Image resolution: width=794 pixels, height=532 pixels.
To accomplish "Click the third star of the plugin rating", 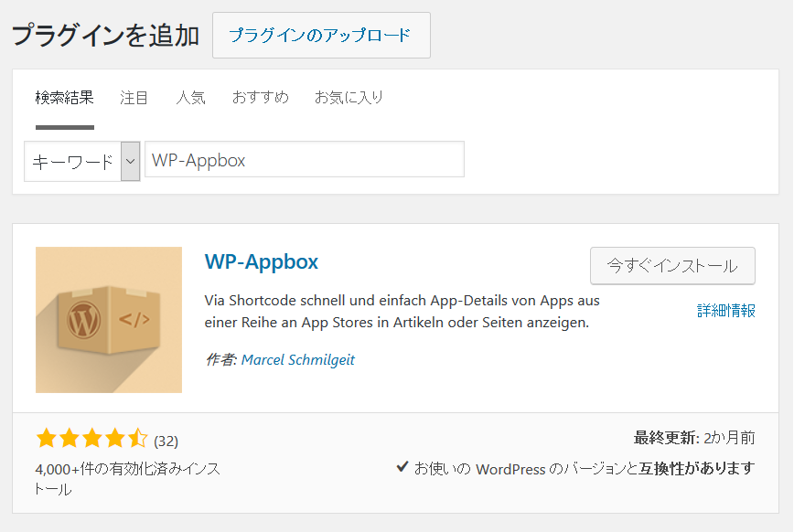I will coord(92,438).
